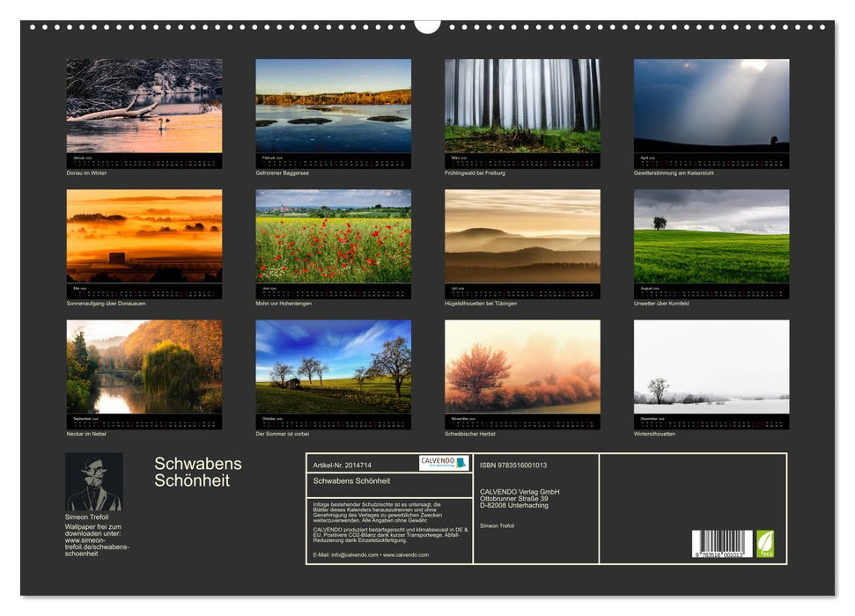Click the Neckar im Nebel thumbnail
The height and width of the screenshot is (616, 855).
coord(144,367)
